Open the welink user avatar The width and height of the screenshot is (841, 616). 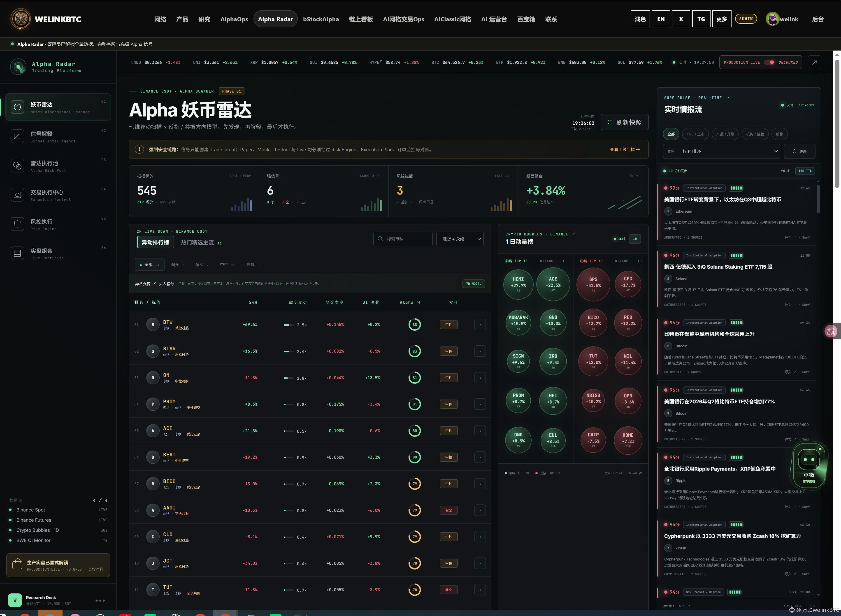(772, 19)
